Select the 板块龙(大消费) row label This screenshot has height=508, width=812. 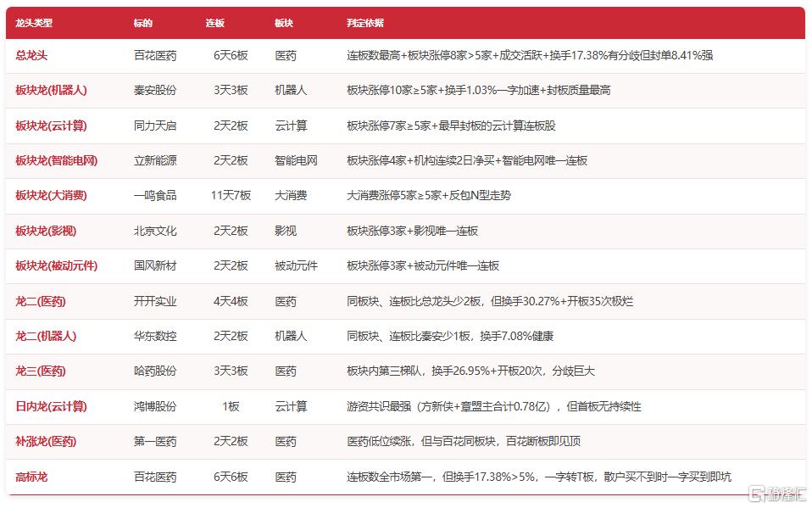pyautogui.click(x=51, y=195)
